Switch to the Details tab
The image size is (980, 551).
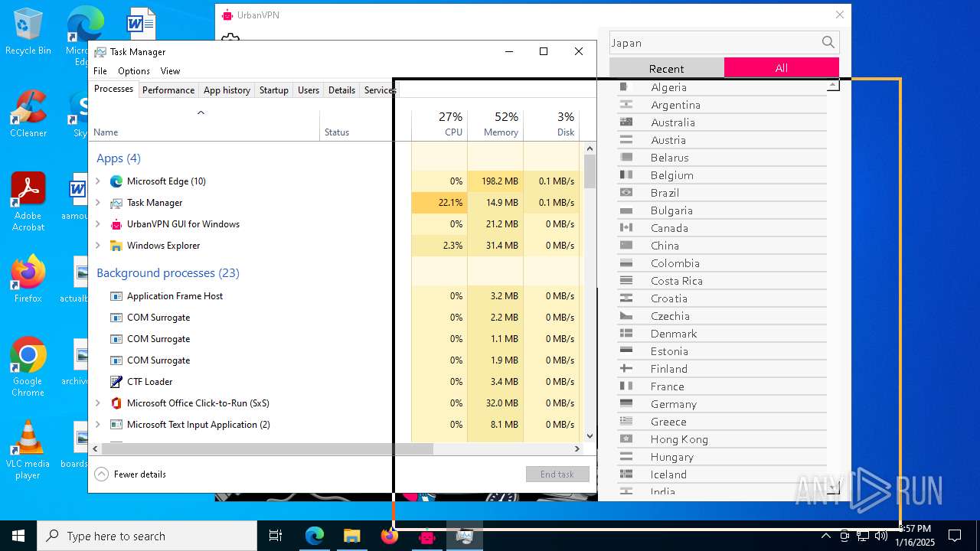pyautogui.click(x=341, y=90)
